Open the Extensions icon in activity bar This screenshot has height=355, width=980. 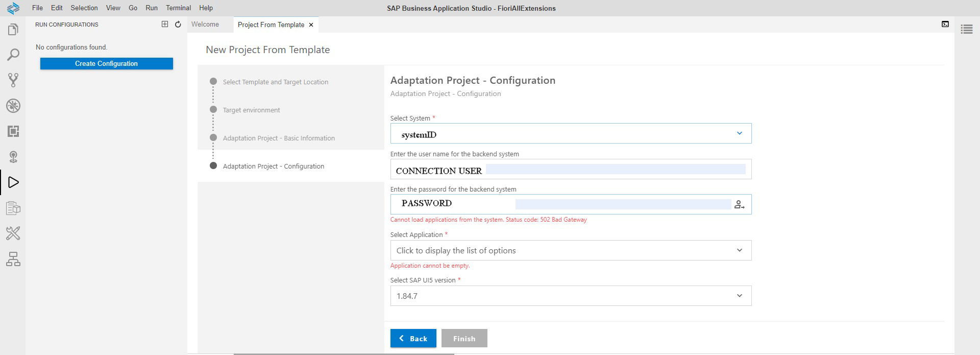(x=13, y=131)
